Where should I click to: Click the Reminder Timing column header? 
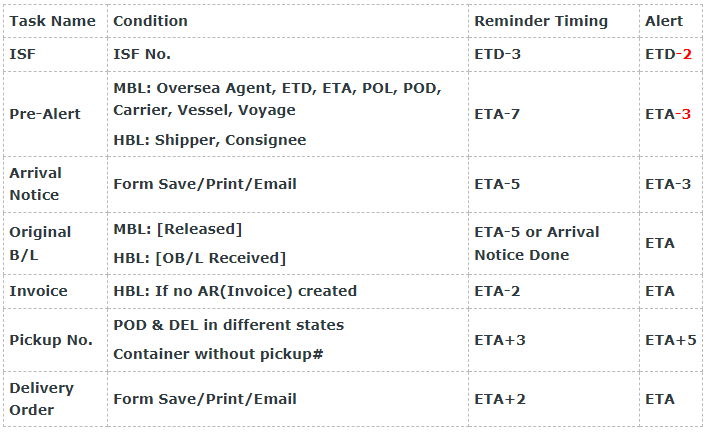click(x=540, y=21)
